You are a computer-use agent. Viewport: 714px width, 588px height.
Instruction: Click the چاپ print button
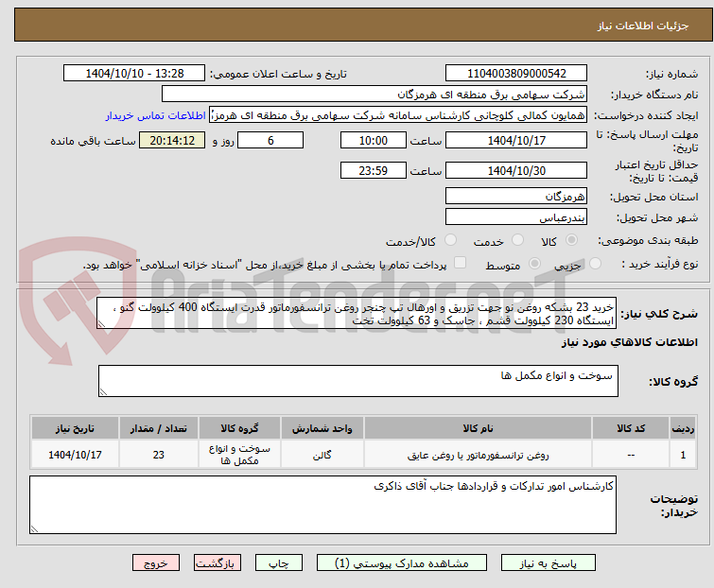pos(278,563)
